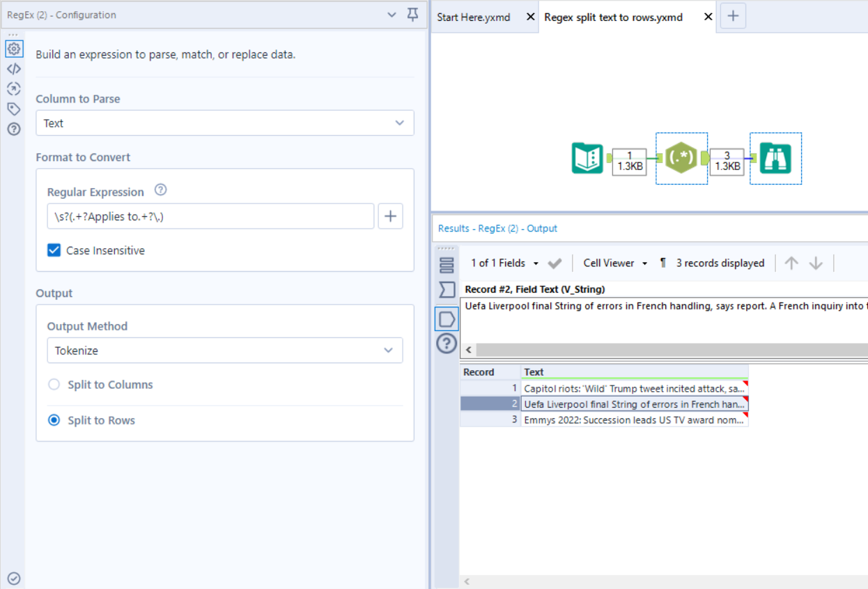Open the Help icon in the Configuration sidebar
This screenshot has width=868, height=589.
pos(14,128)
